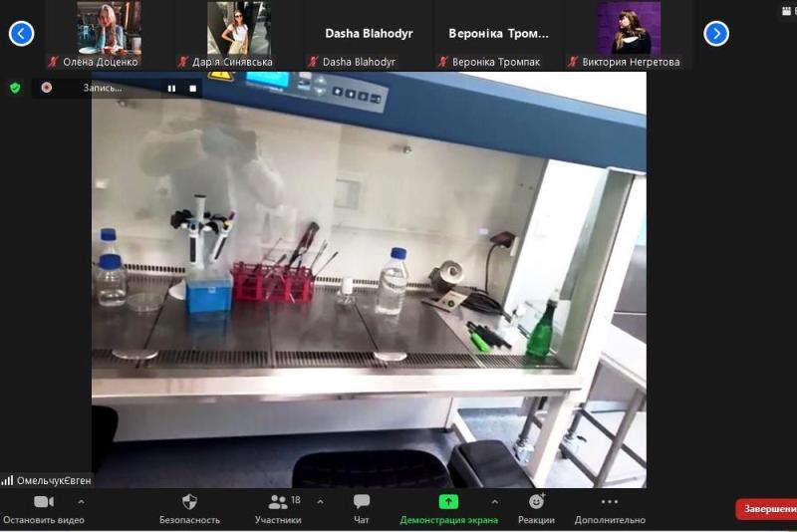Open Безопасность security menu
This screenshot has width=797, height=532.
click(x=189, y=510)
